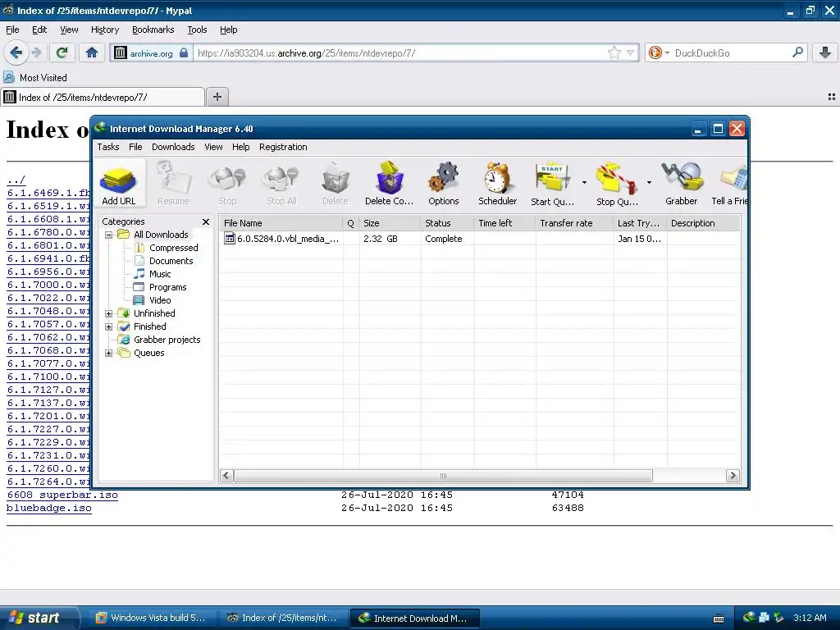
Task: Go back with Mypal back arrow
Action: click(16, 52)
